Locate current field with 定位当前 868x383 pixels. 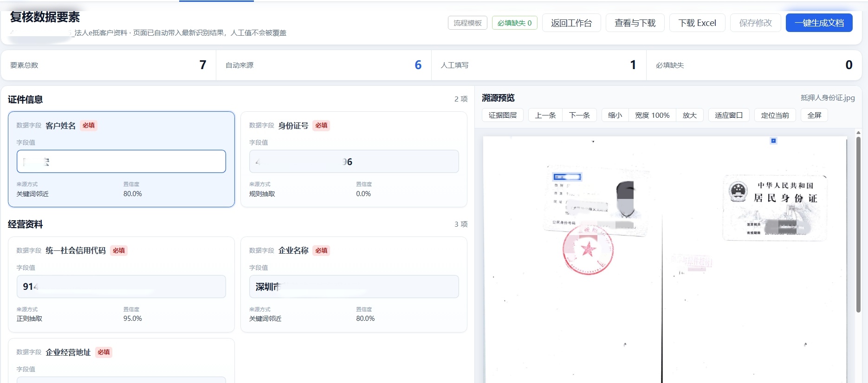click(x=775, y=115)
